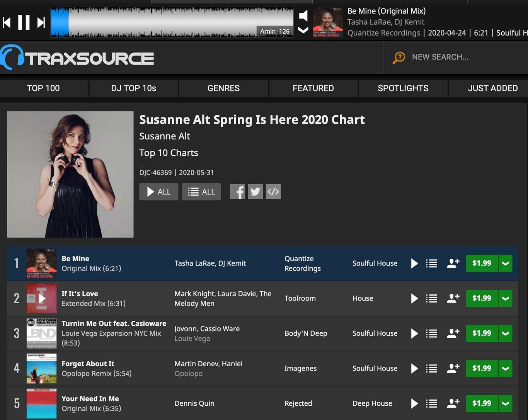Share chart on Facebook
Screen dimensions: 528x420
[238, 192]
